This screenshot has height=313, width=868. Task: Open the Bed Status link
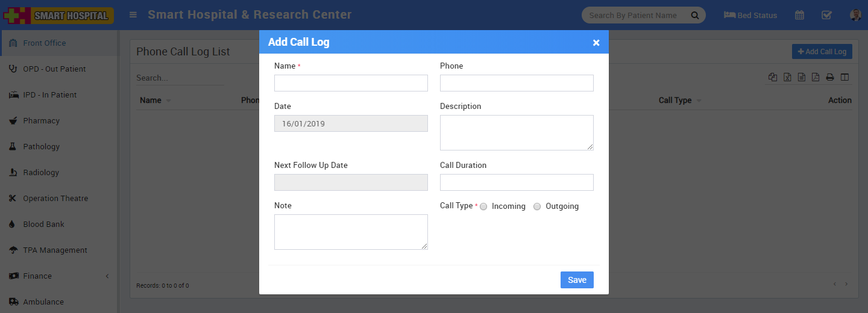point(750,15)
